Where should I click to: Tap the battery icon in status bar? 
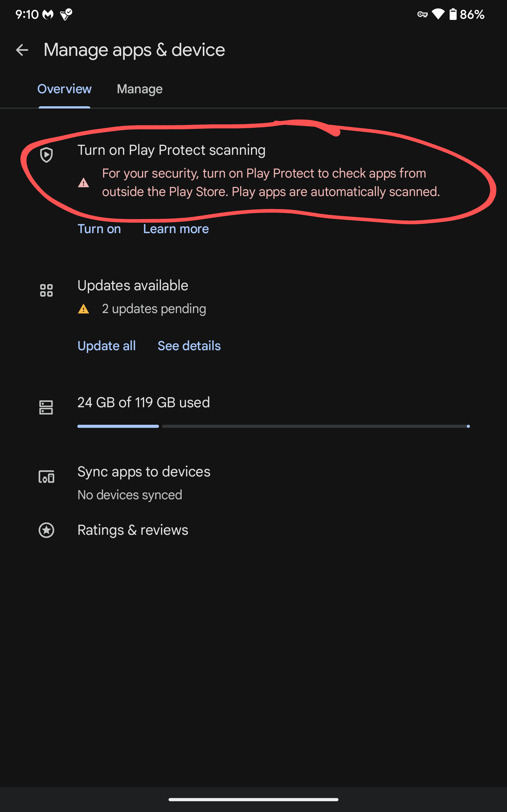(x=453, y=14)
